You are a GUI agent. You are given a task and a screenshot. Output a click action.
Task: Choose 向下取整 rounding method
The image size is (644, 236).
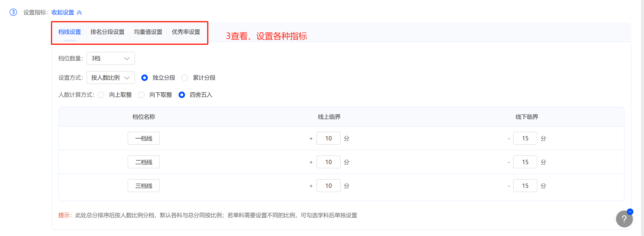pyautogui.click(x=141, y=95)
